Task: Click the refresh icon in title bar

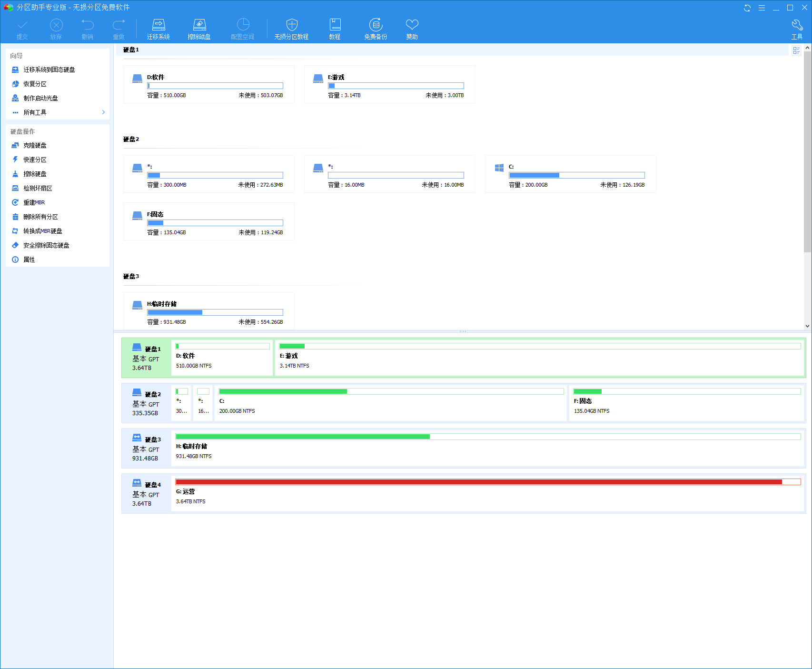Action: click(x=747, y=8)
